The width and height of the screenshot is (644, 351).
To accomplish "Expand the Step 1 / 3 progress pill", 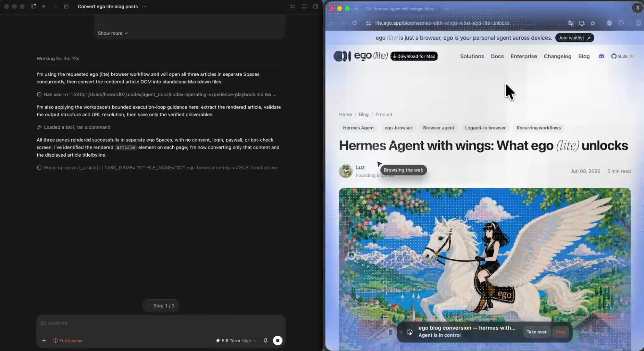I will [x=161, y=306].
